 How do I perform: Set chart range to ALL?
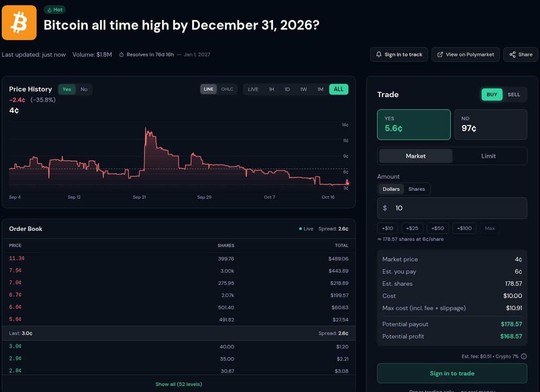click(339, 89)
